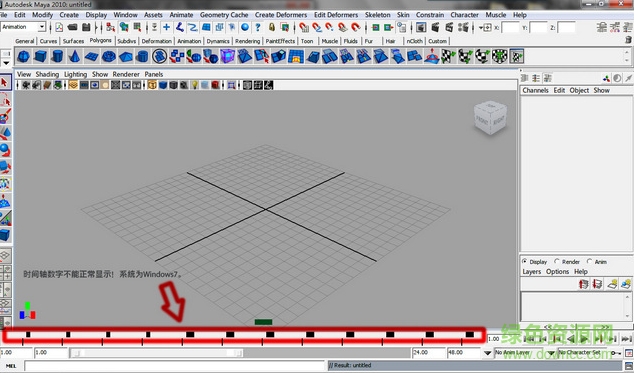Create a polygon pipe from the shelf
Viewport: 636px width, 373px height.
coord(142,56)
